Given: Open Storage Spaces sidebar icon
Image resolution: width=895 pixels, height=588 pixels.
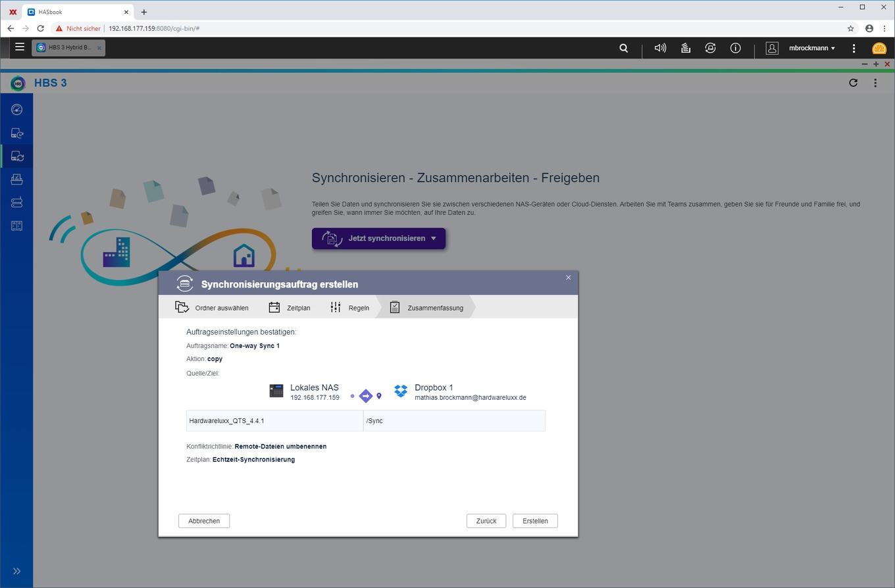Looking at the screenshot, I should pos(16,203).
